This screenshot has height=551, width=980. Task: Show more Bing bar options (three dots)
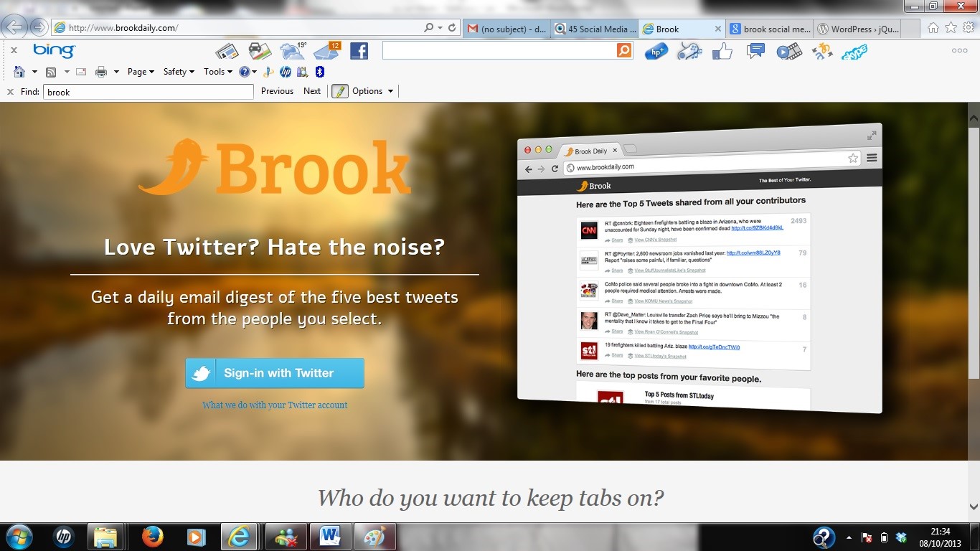point(959,50)
